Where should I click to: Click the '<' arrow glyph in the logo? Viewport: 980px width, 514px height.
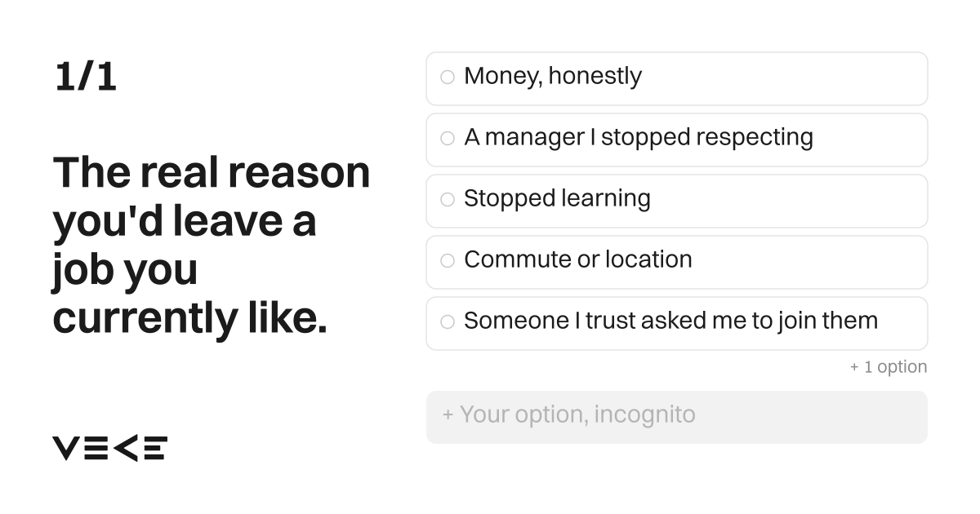[126, 448]
